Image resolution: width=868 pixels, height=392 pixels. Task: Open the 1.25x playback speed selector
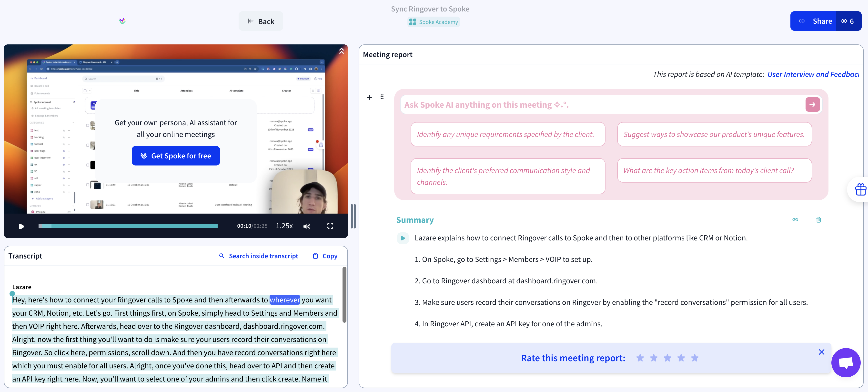pyautogui.click(x=284, y=226)
